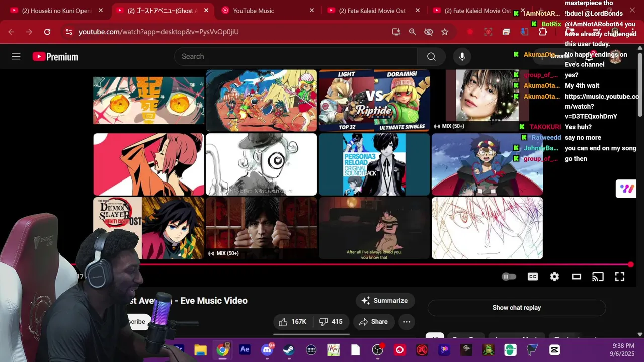This screenshot has height=362, width=644.
Task: Open the spiral-face sketch video thumbnail
Action: 261,164
